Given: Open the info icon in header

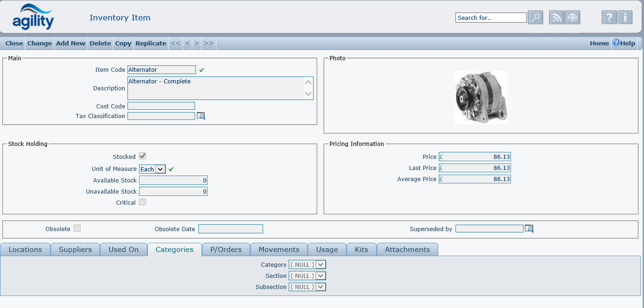Looking at the screenshot, I should tap(625, 18).
